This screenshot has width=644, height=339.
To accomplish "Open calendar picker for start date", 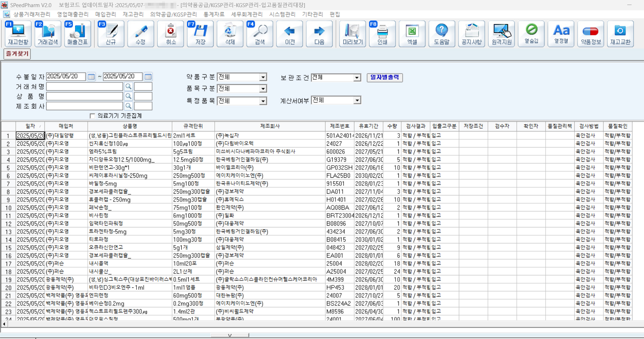I will click(91, 77).
